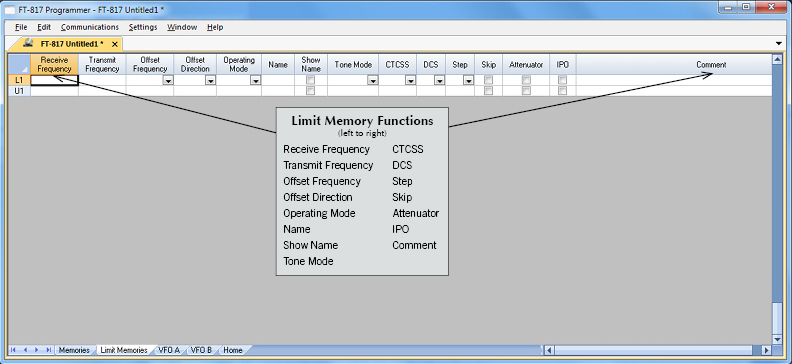Click the select-all corner cell of the grid
This screenshot has width=792, height=364.
tap(19, 65)
